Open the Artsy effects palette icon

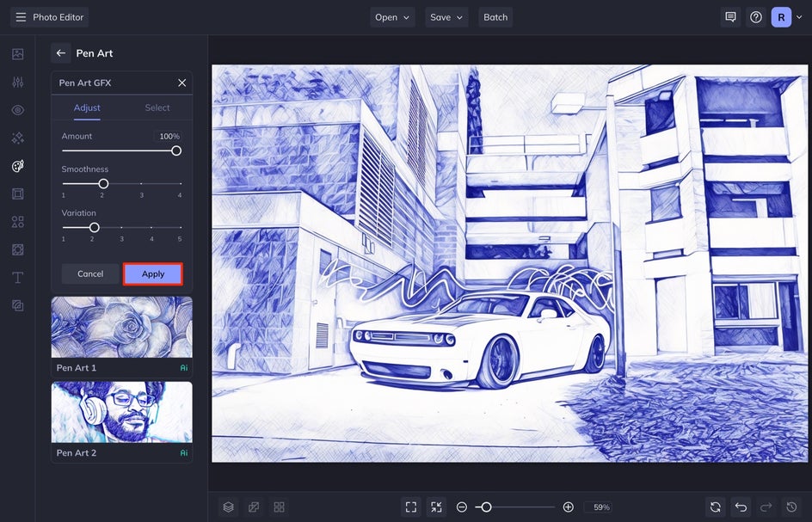pyautogui.click(x=17, y=166)
